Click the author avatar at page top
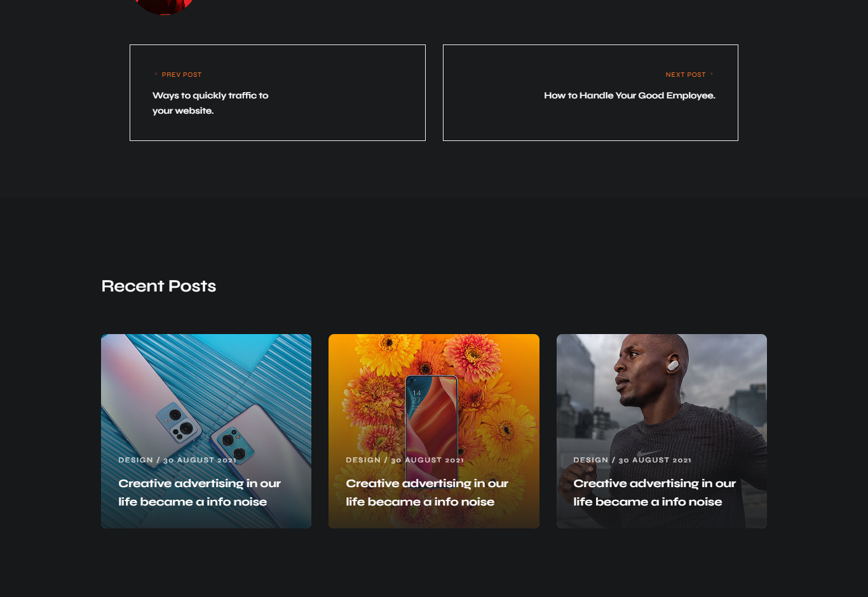Image resolution: width=868 pixels, height=597 pixels. (x=164, y=5)
